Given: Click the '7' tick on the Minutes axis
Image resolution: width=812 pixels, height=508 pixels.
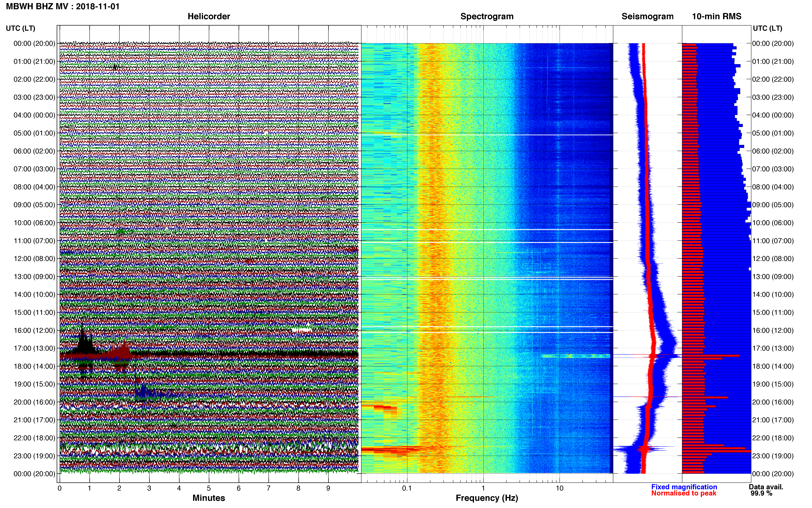Looking at the screenshot, I should [x=269, y=488].
